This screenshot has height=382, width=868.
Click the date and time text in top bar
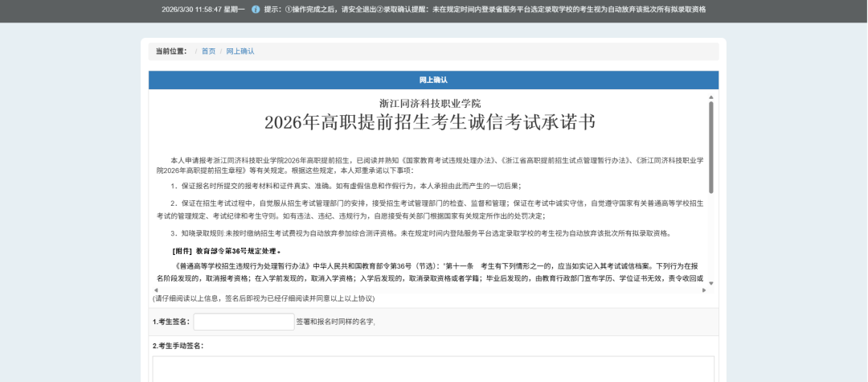point(203,10)
